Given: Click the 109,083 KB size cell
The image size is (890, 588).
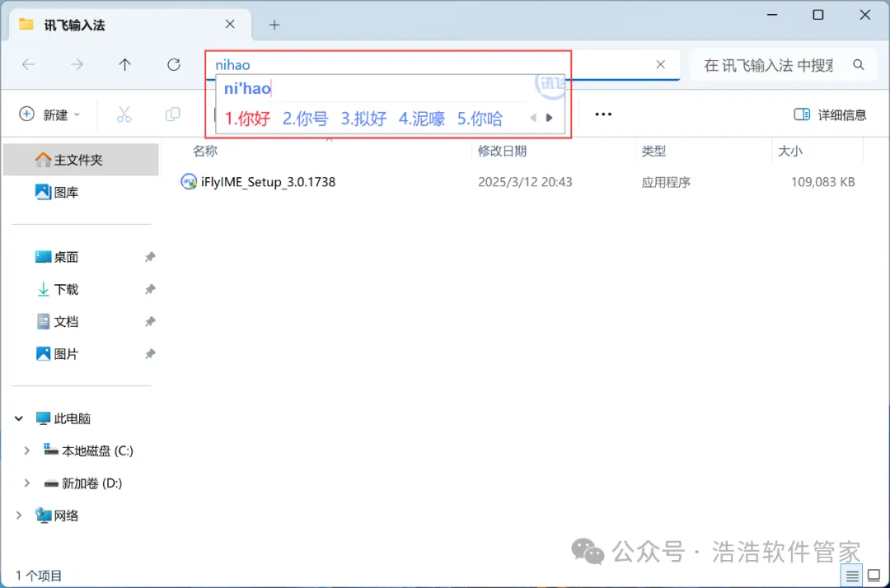Looking at the screenshot, I should pos(822,182).
